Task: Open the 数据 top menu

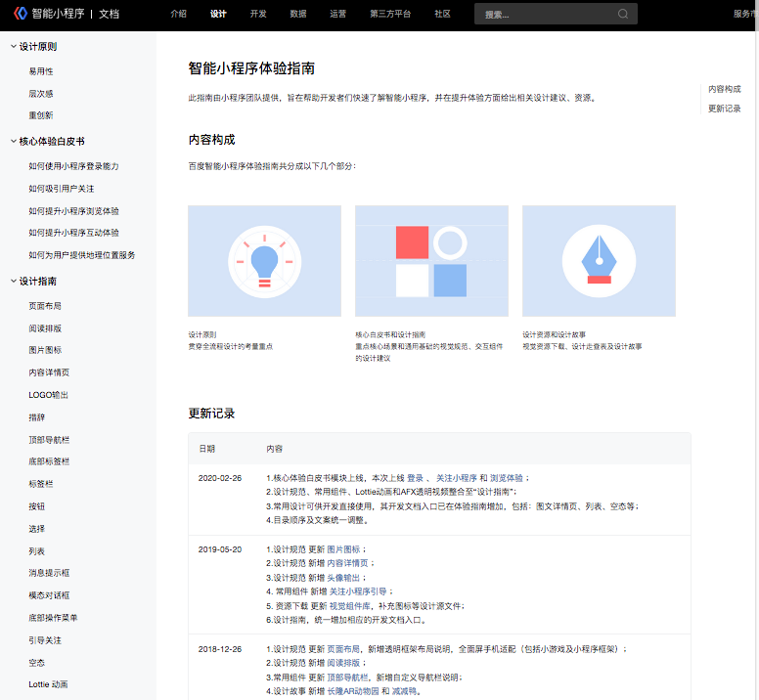Action: pos(298,14)
